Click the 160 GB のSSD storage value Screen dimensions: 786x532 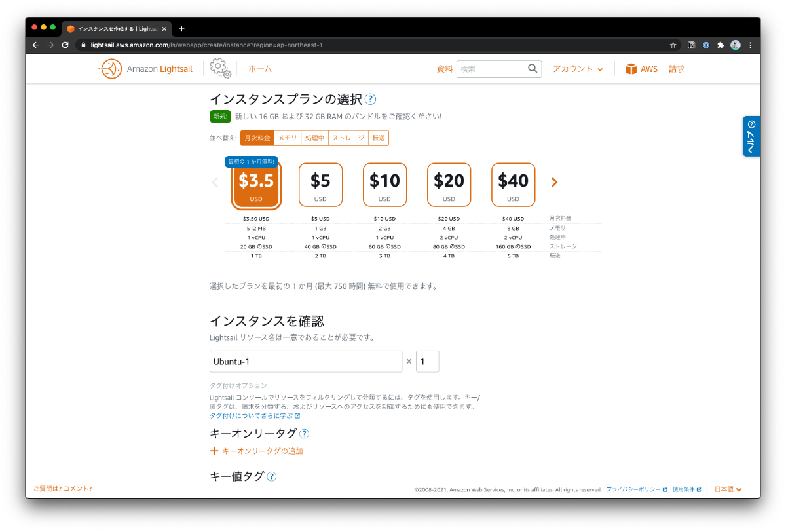[x=513, y=246]
